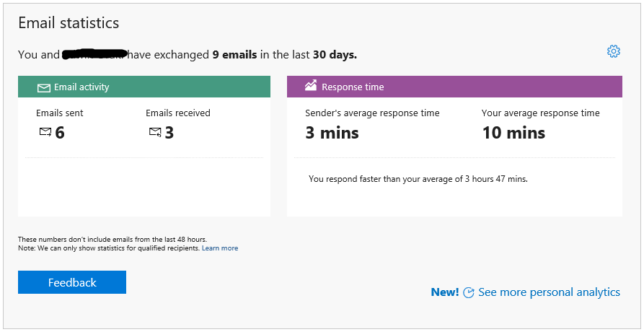Viewport: 644px width, 332px height.
Task: Open settings via the gear icon
Action: (614, 51)
